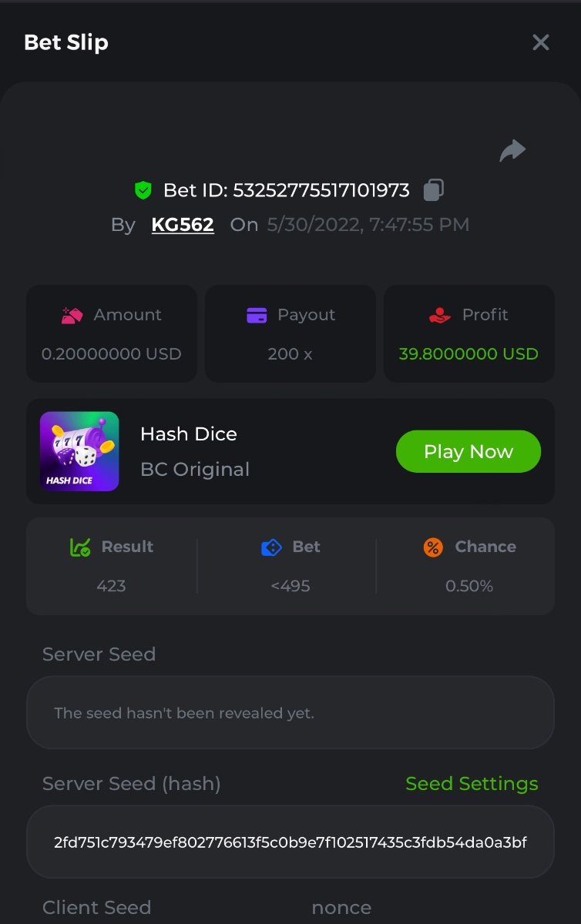The height and width of the screenshot is (924, 581).
Task: Click the Amount money icon
Action: point(72,315)
